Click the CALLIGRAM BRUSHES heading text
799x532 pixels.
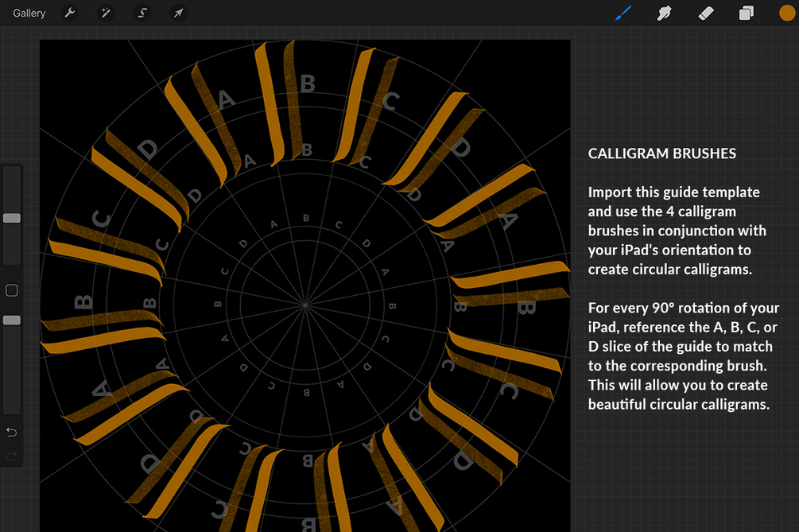[x=662, y=153]
